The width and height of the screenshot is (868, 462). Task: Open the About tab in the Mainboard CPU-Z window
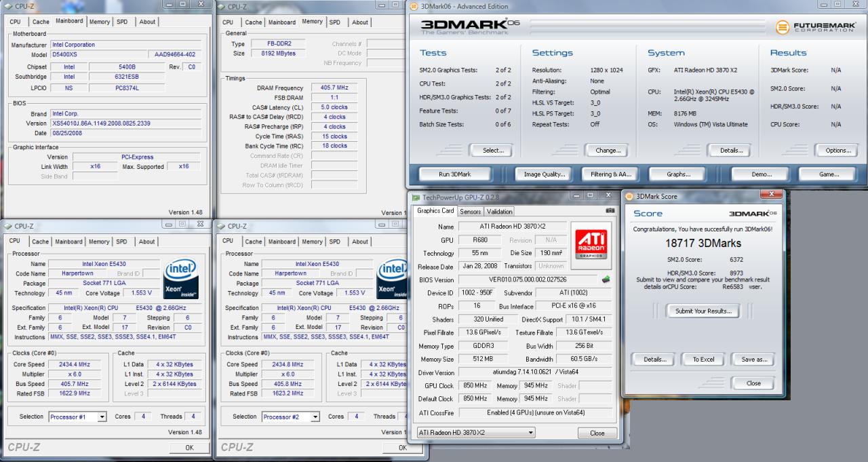[147, 22]
